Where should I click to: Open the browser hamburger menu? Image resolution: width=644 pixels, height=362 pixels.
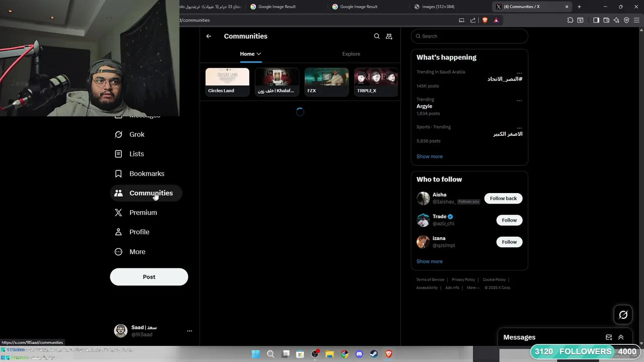point(636,20)
